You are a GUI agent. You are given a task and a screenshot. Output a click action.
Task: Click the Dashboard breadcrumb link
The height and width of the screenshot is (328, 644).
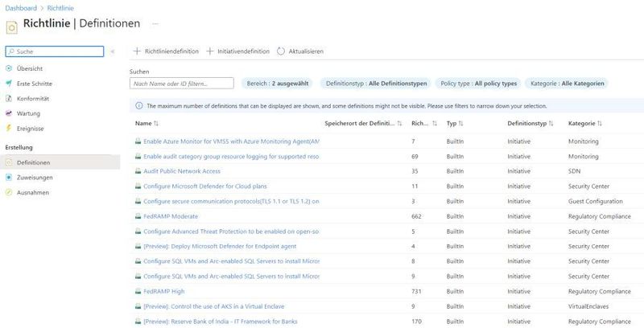point(21,8)
